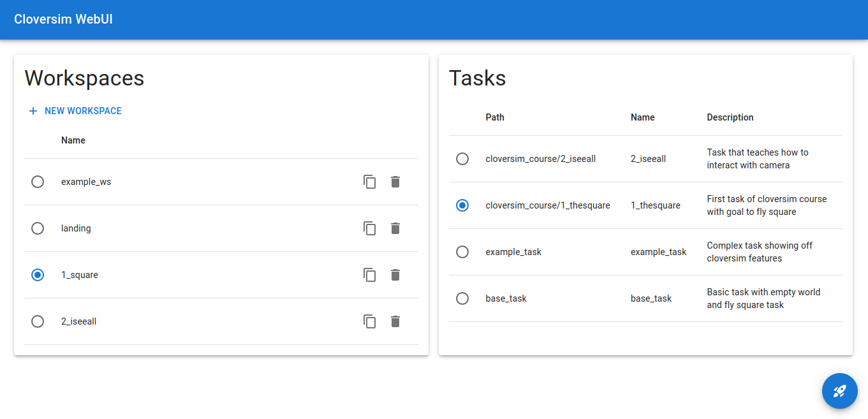Launch simulation with the rocket button
This screenshot has width=868, height=419.
(x=839, y=391)
